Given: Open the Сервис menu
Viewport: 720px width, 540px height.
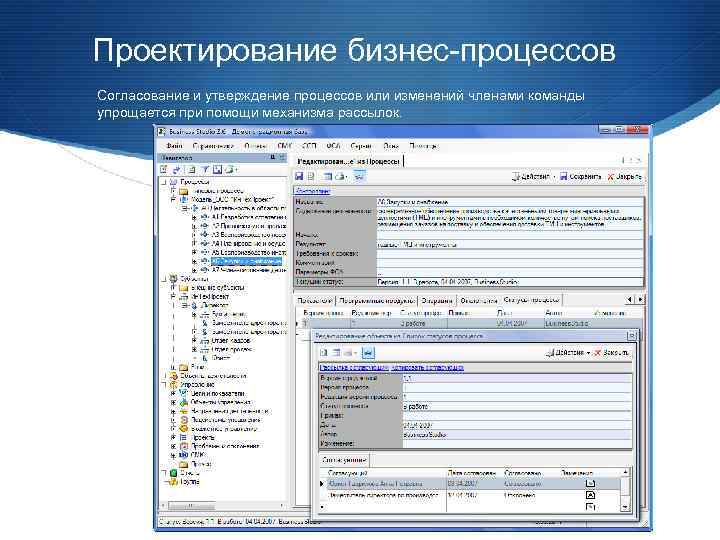Looking at the screenshot, I should (361, 146).
